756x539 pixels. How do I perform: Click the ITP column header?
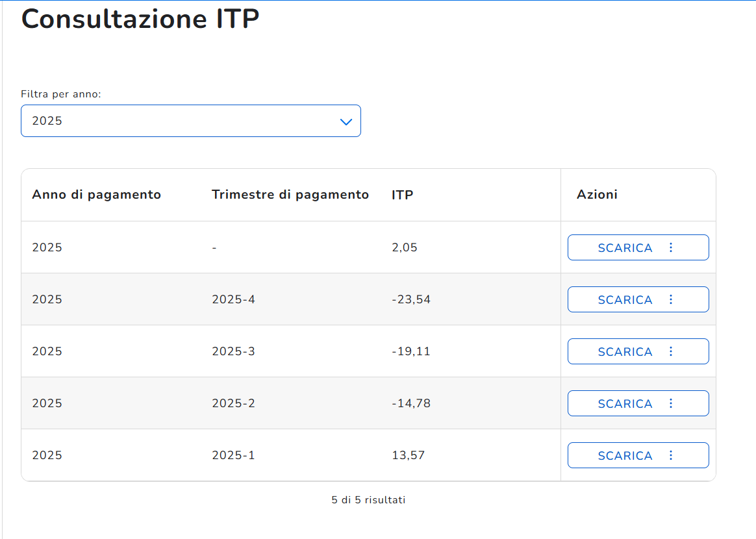[402, 195]
